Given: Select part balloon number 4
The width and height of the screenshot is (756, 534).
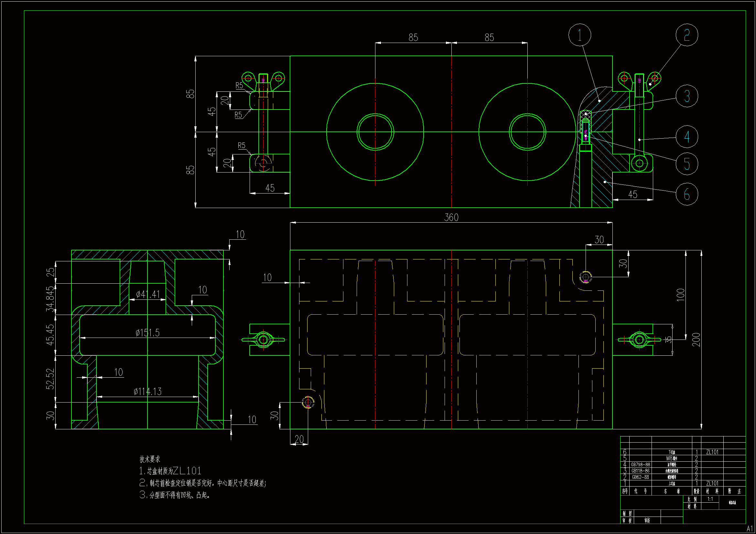Looking at the screenshot, I should 686,136.
